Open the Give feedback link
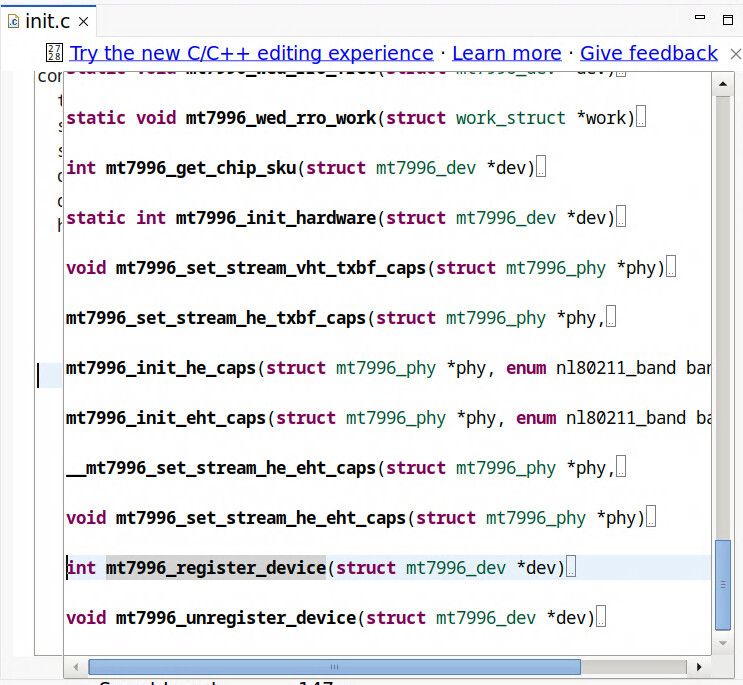Image resolution: width=743 pixels, height=685 pixels. pos(649,53)
